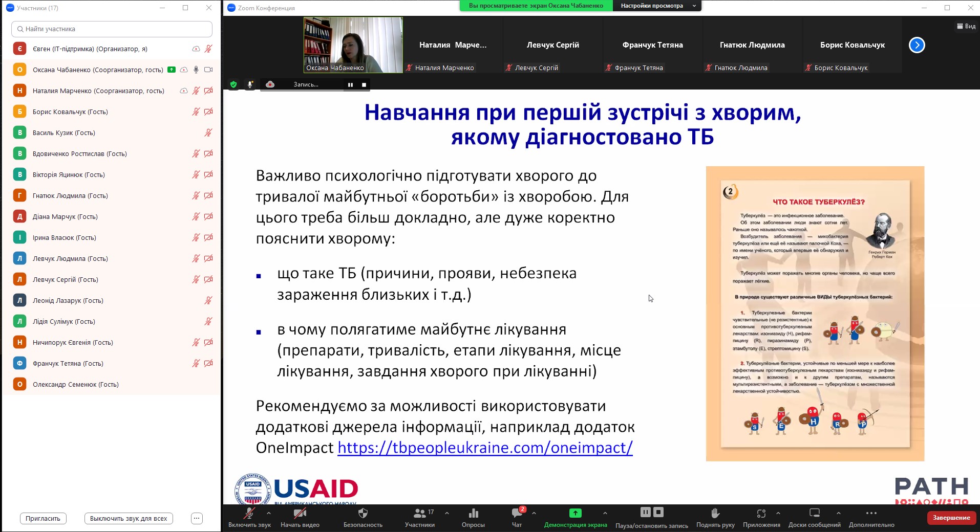Open the Apps (Приложения) icon

(761, 514)
